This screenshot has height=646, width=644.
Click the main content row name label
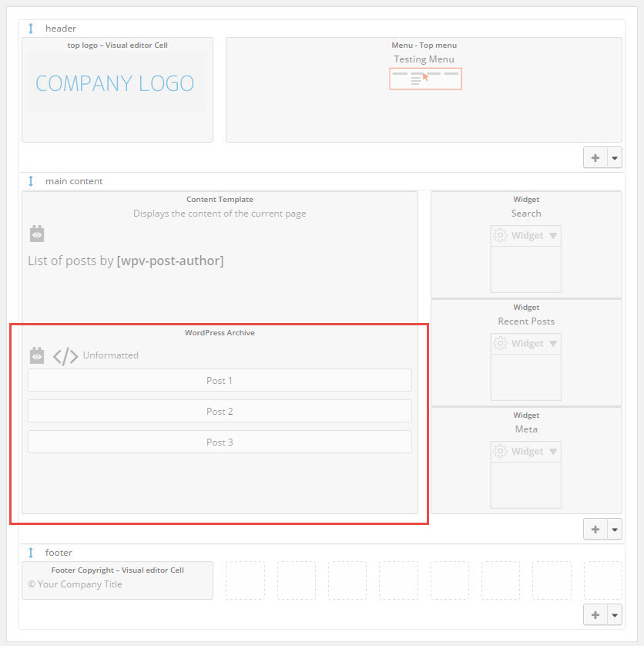tap(74, 181)
